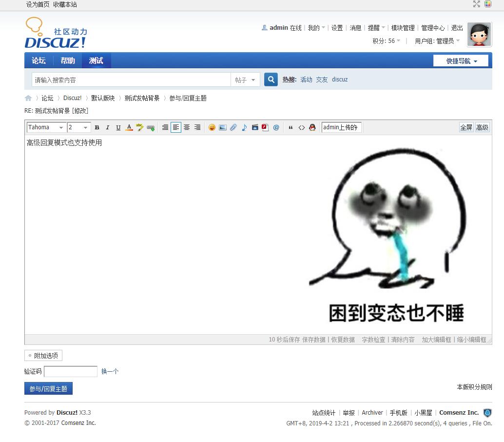Insert a code block
This screenshot has width=504, height=442.
click(302, 127)
